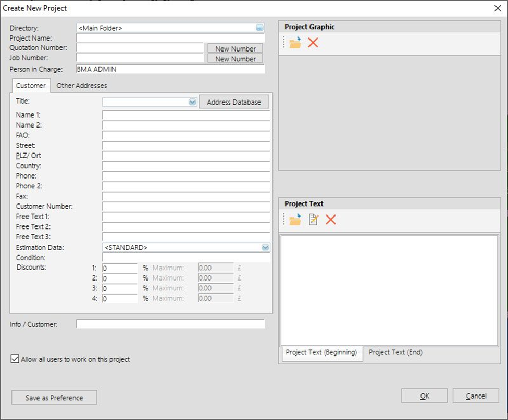Remove project text with red X icon
The height and width of the screenshot is (420, 508).
[x=330, y=220]
